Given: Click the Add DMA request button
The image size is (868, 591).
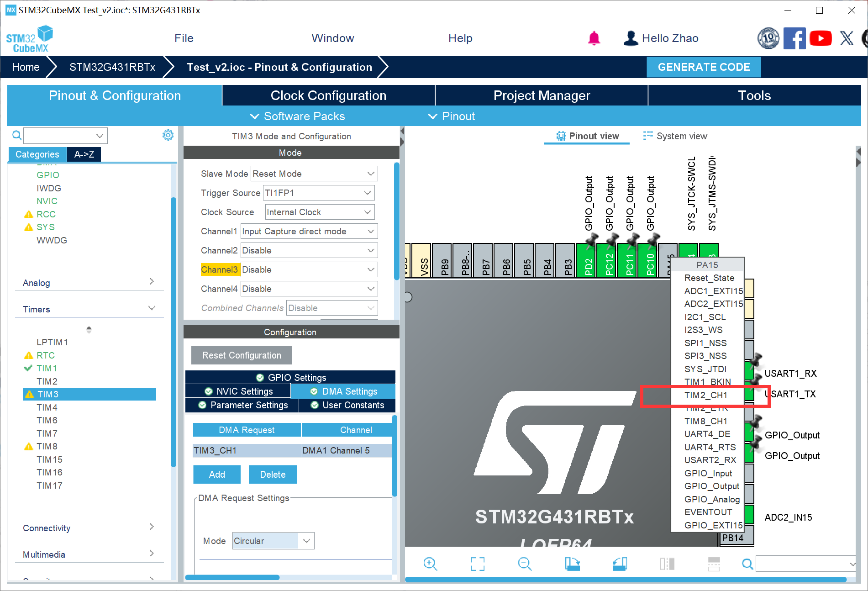Looking at the screenshot, I should click(x=217, y=475).
